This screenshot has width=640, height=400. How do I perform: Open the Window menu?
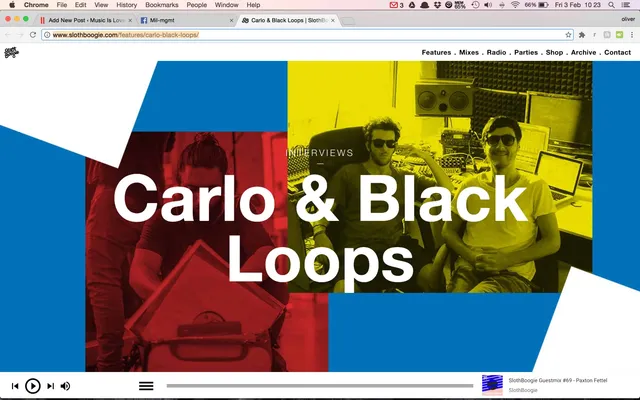pyautogui.click(x=227, y=5)
